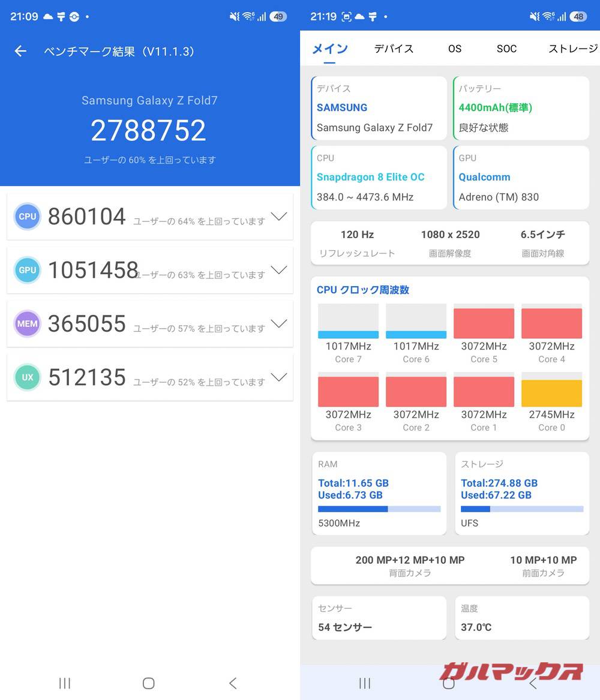This screenshot has height=700, width=600.
Task: Open the RAM Total 11.65 GB card
Action: coord(379,493)
